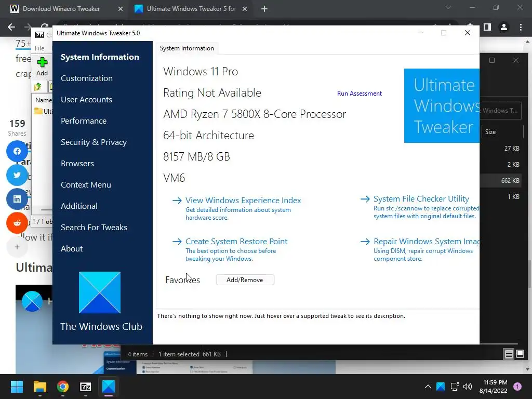The width and height of the screenshot is (532, 399).
Task: Open the Windows Start menu
Action: click(17, 387)
